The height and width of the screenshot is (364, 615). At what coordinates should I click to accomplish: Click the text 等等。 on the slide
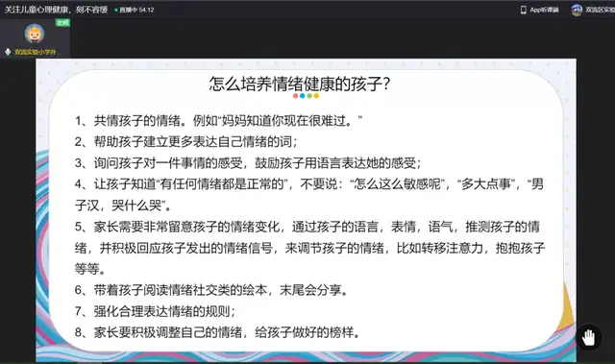click(x=90, y=269)
